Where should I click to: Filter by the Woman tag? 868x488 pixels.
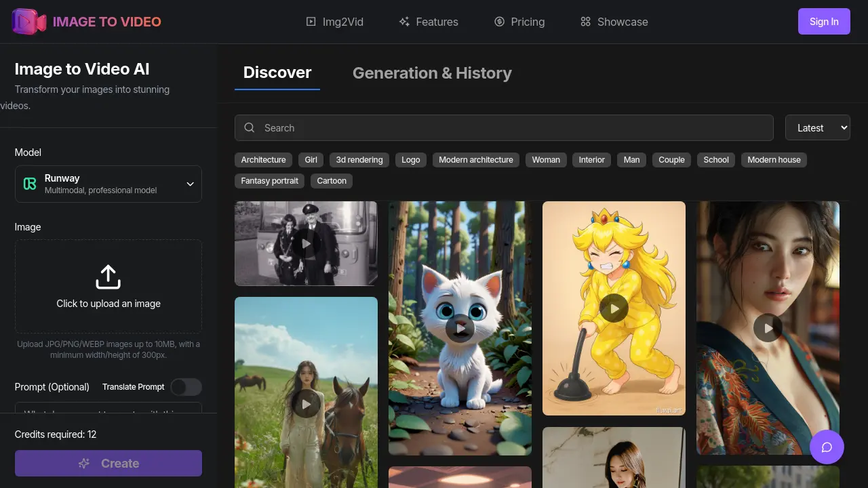[x=546, y=160]
